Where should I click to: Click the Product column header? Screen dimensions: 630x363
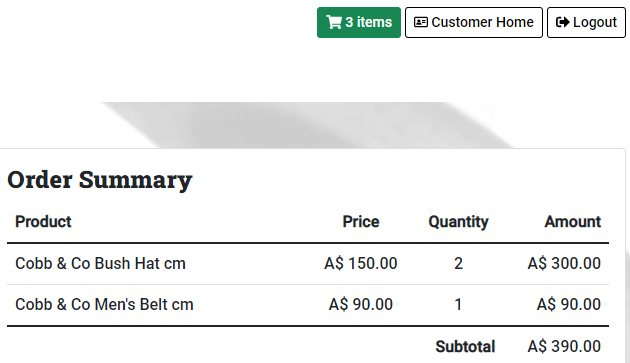(43, 221)
